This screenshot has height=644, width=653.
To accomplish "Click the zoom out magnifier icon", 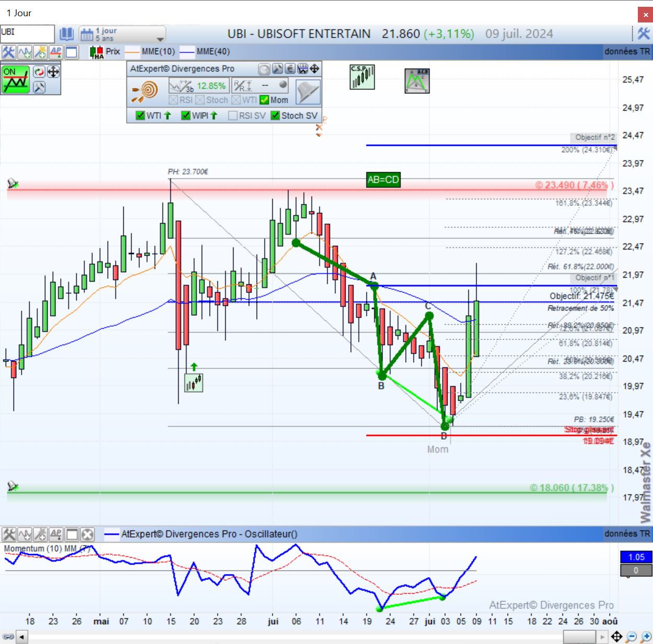I will (632, 636).
